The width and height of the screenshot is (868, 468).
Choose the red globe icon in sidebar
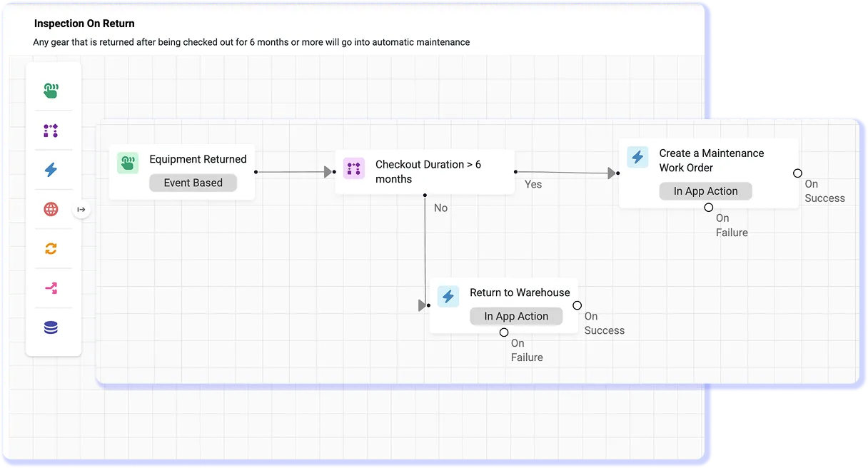tap(51, 209)
